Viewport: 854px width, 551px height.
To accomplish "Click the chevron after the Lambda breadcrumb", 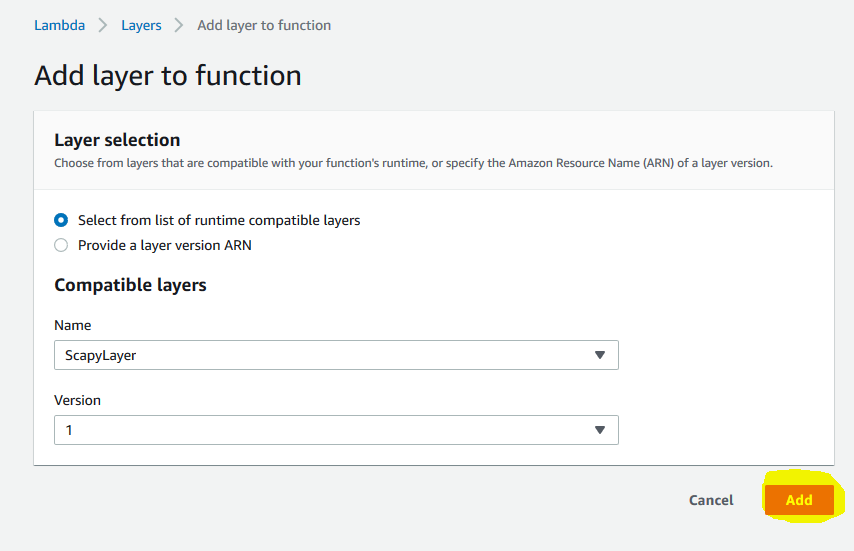I will (x=102, y=25).
